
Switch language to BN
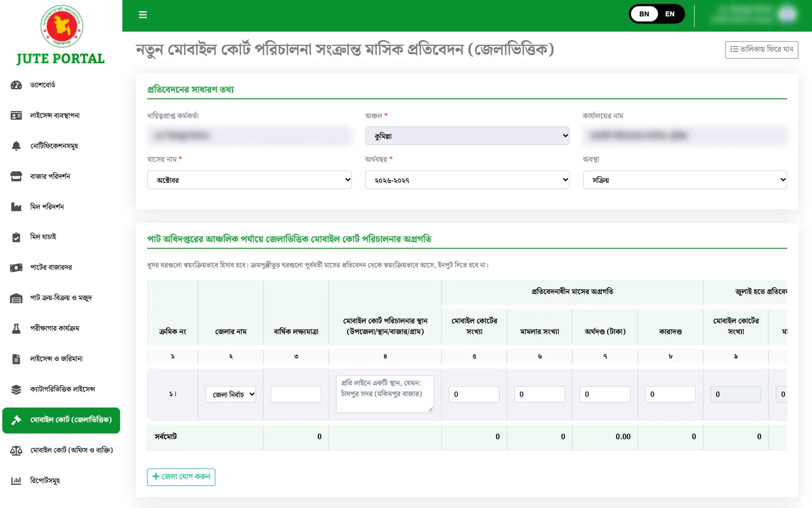point(644,14)
